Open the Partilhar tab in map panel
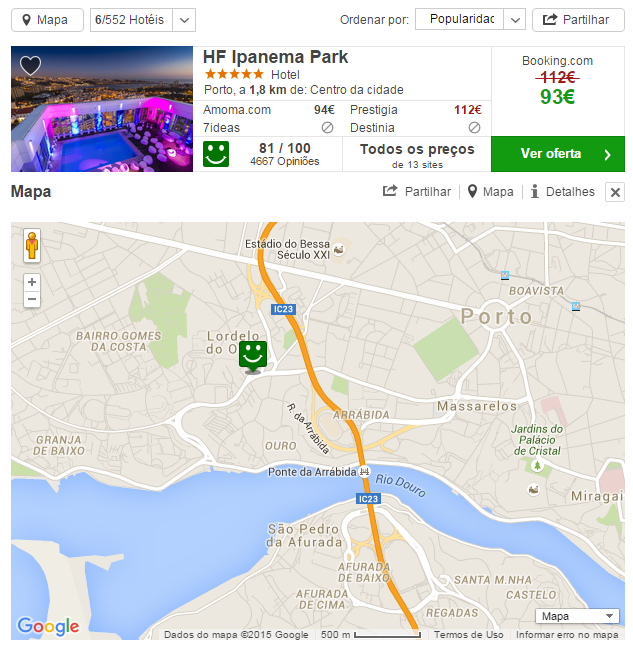Screen dimensions: 633x646 click(417, 192)
